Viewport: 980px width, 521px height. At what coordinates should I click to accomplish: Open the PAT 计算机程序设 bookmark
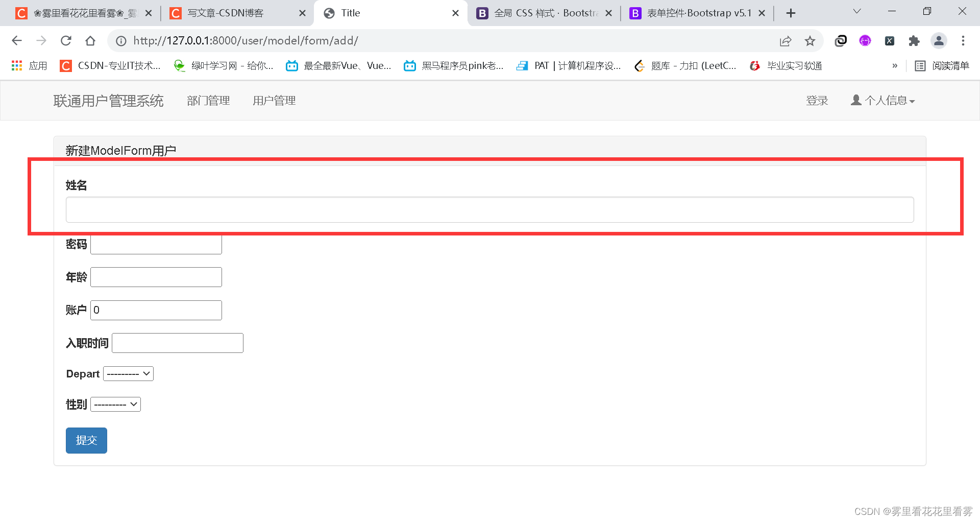pyautogui.click(x=569, y=66)
